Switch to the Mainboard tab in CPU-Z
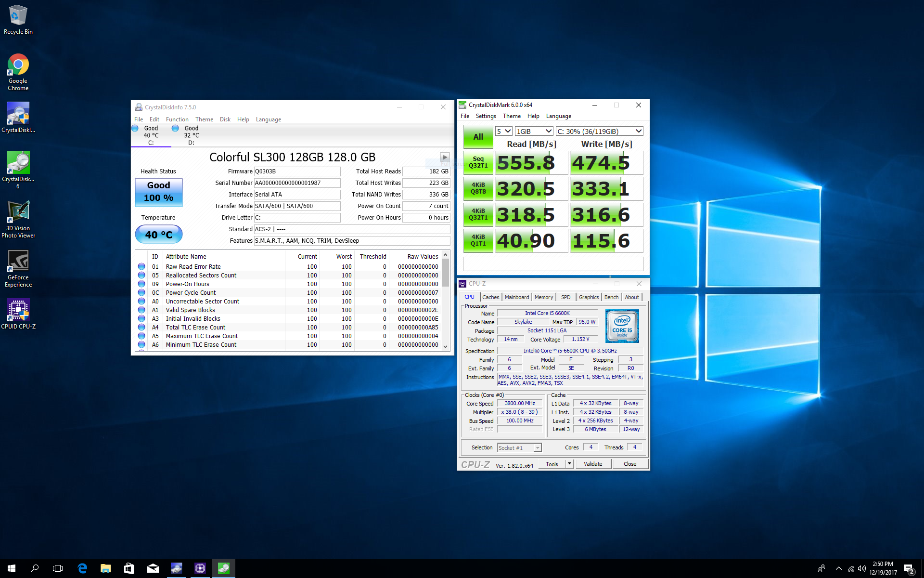This screenshot has width=924, height=578. click(517, 297)
